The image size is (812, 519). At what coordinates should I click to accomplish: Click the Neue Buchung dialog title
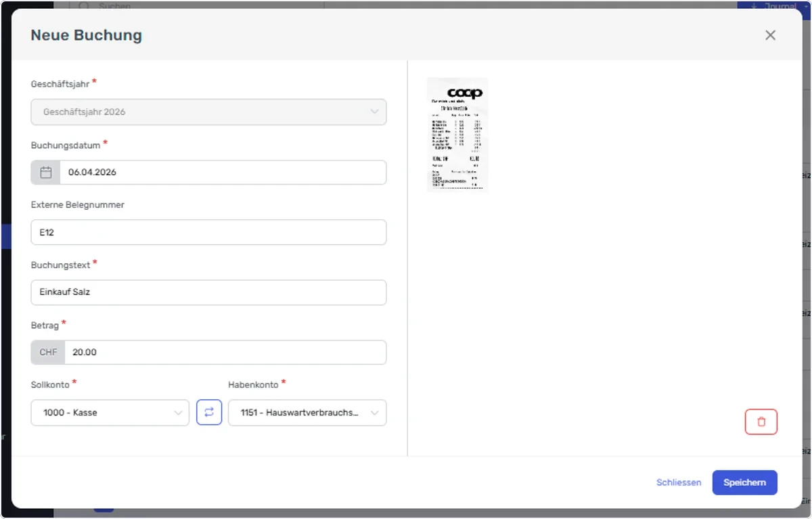(87, 35)
